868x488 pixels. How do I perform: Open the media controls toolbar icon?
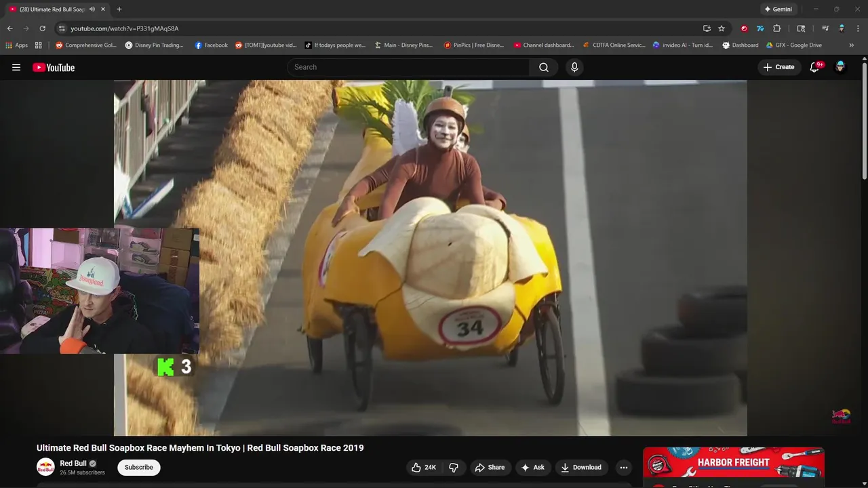pyautogui.click(x=825, y=28)
